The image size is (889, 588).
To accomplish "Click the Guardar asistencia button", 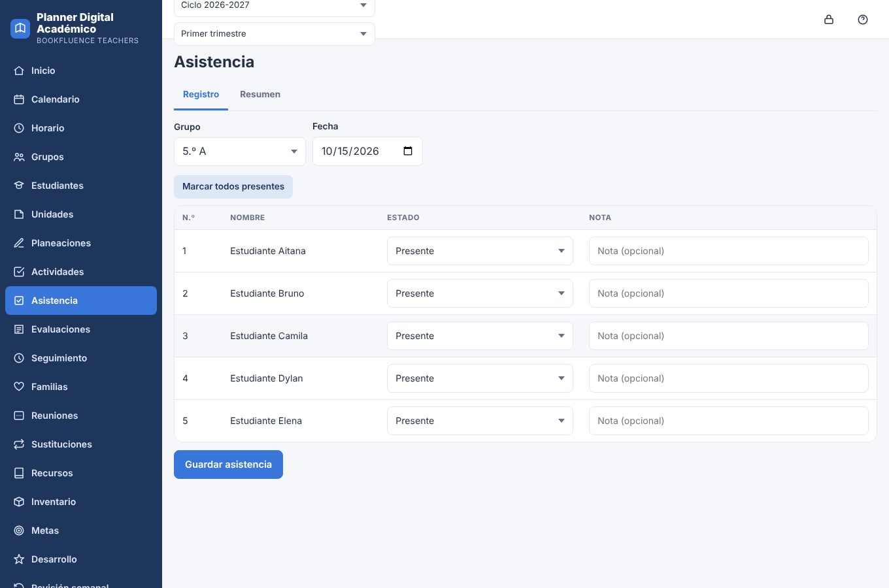I will coord(228,465).
